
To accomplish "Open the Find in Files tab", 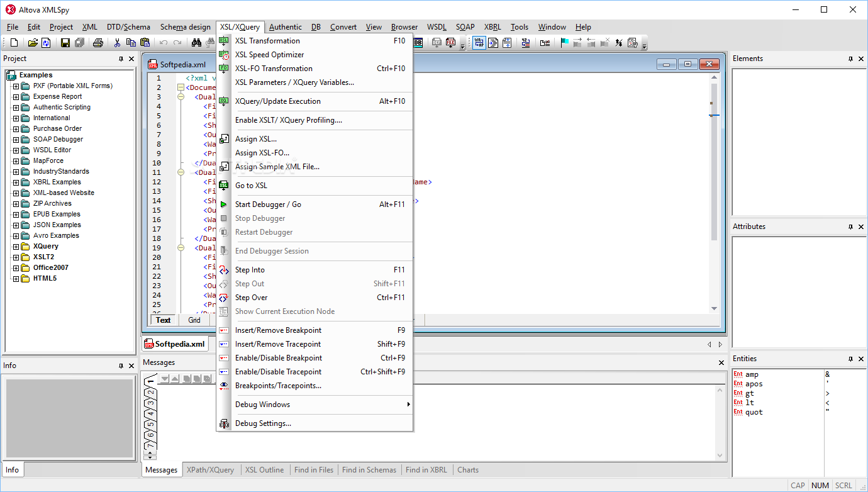I will click(314, 470).
